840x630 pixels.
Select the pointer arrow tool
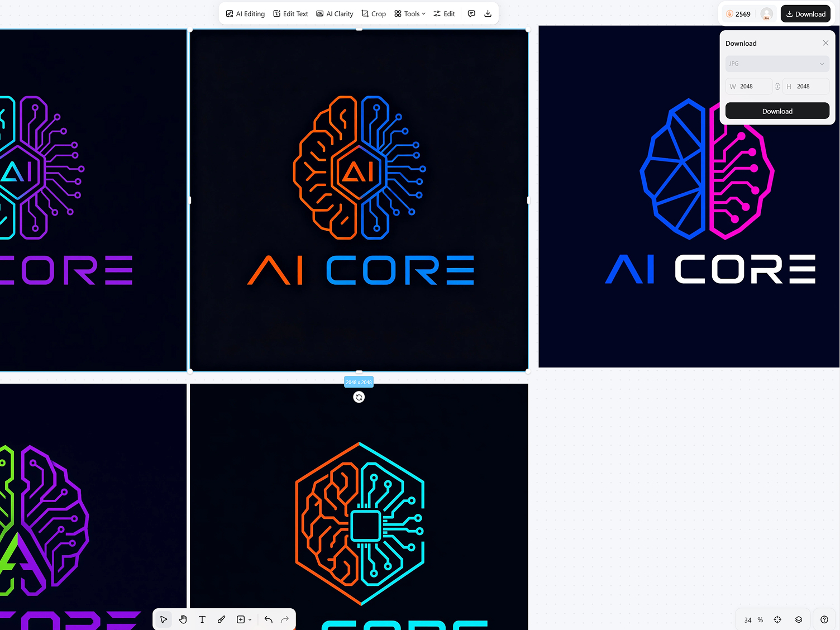click(x=164, y=619)
